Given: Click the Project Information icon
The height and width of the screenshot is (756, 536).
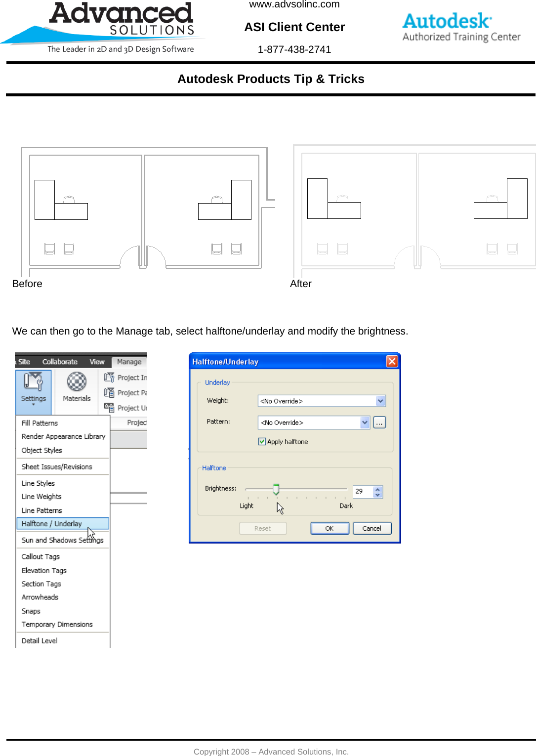Looking at the screenshot, I should pyautogui.click(x=109, y=377).
